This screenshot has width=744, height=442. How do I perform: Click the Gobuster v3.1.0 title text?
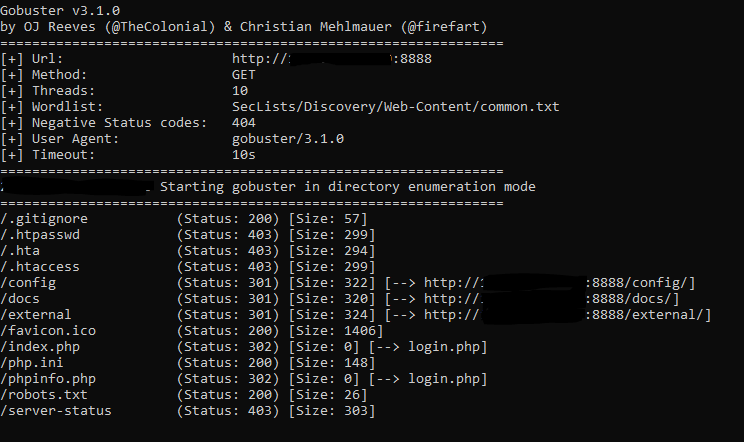pos(60,10)
